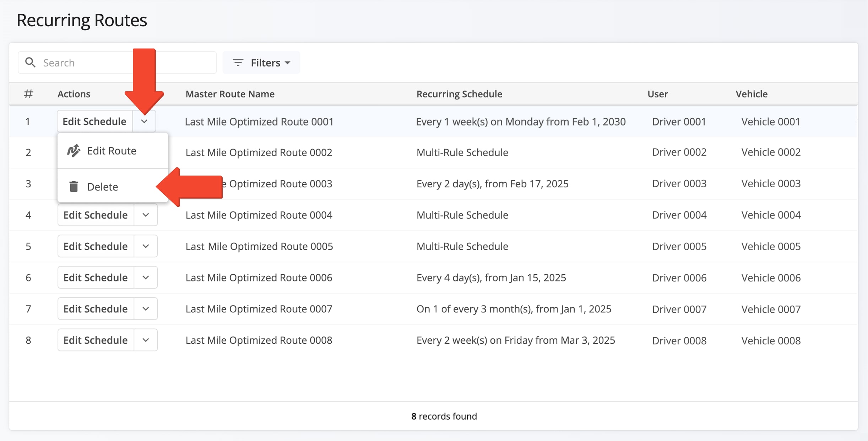
Task: Click the Edit Route squiggle icon
Action: (74, 151)
